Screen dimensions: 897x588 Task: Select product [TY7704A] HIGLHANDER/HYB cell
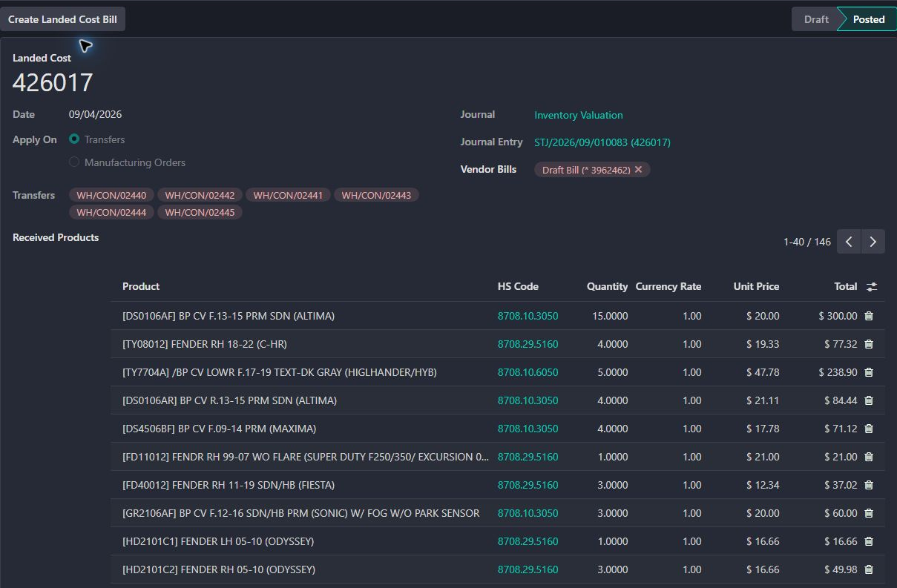tap(280, 372)
